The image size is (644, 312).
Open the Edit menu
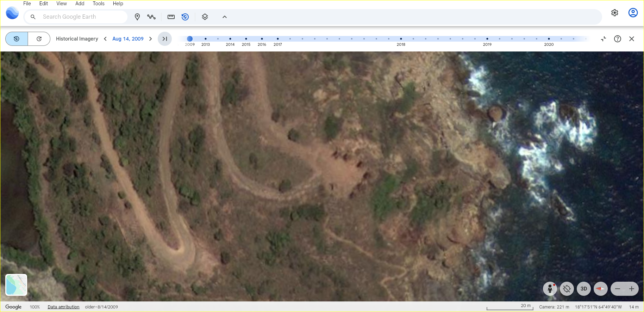pos(44,4)
